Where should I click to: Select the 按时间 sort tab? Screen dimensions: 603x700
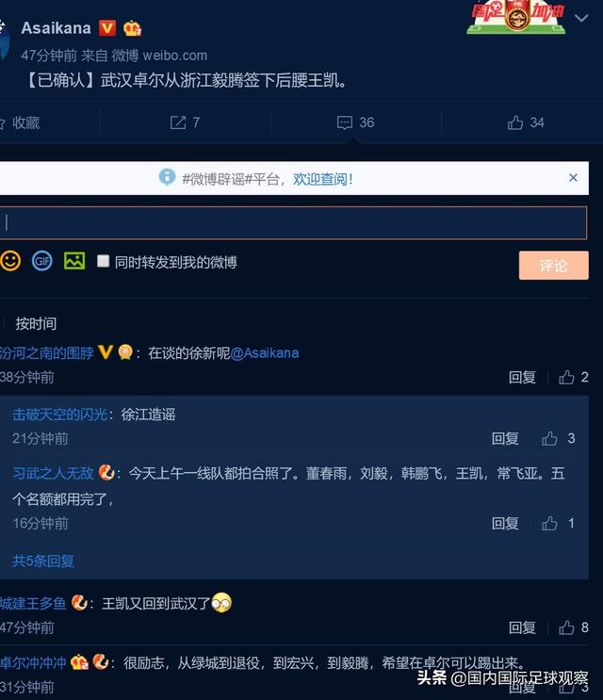36,324
